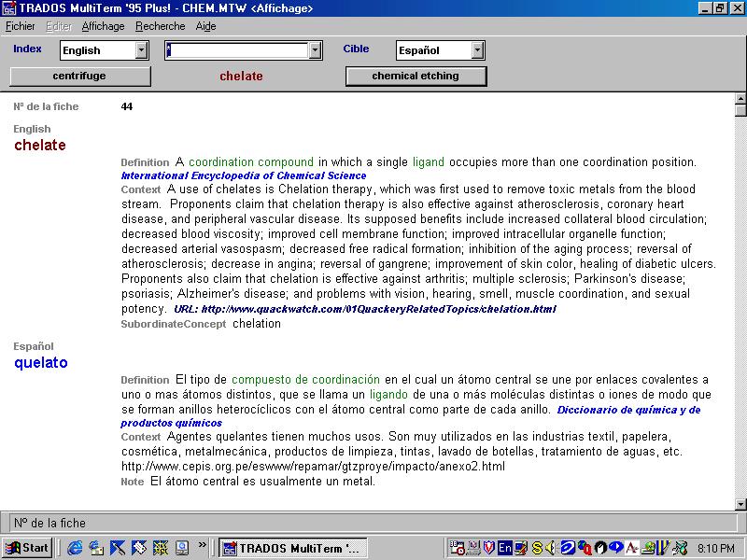Click the scrollbar down arrow
The height and width of the screenshot is (560, 747).
pyautogui.click(x=740, y=504)
